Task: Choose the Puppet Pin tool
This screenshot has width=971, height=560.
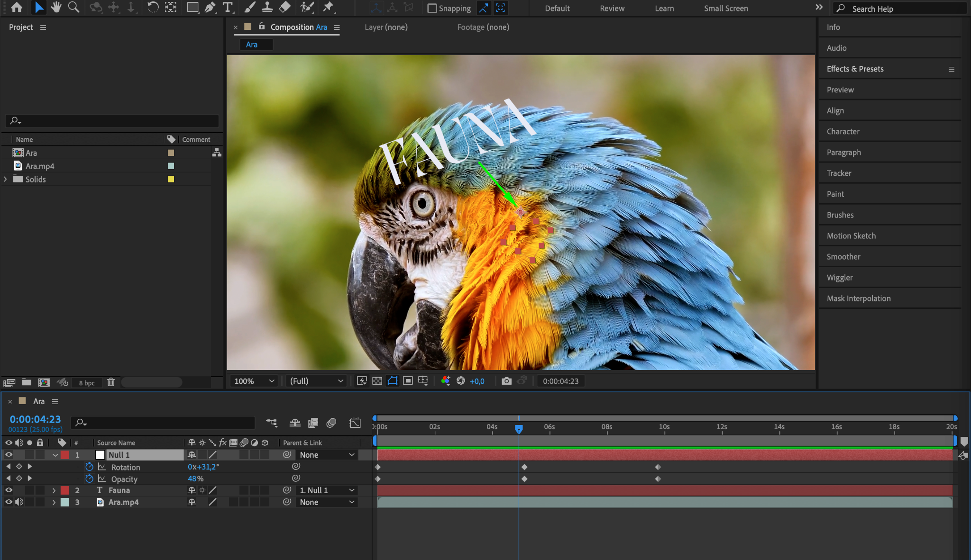Action: [328, 8]
